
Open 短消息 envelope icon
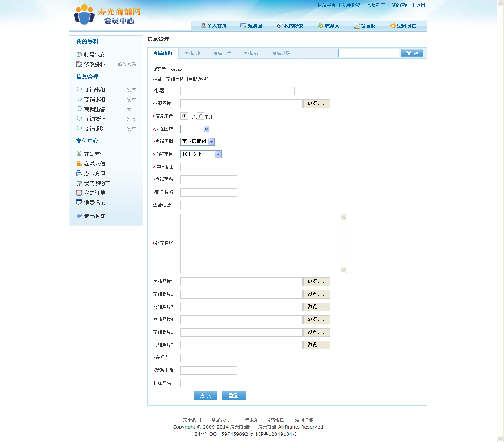[243, 26]
